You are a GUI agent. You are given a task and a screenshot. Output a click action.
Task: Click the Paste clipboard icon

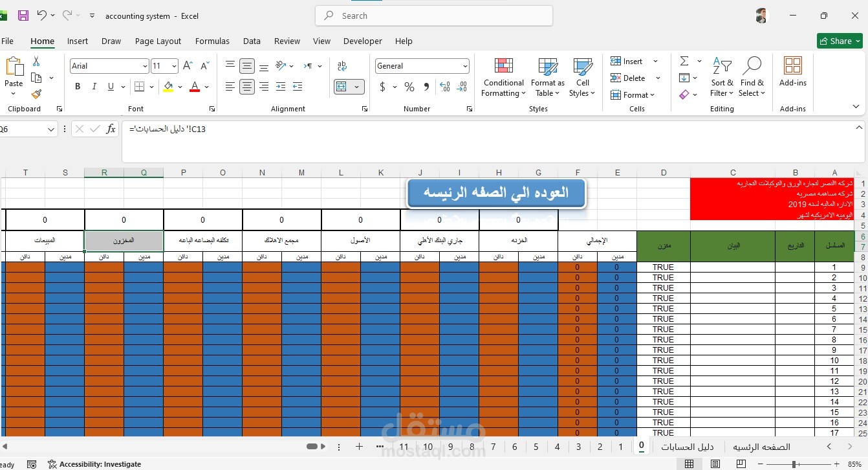(14, 67)
